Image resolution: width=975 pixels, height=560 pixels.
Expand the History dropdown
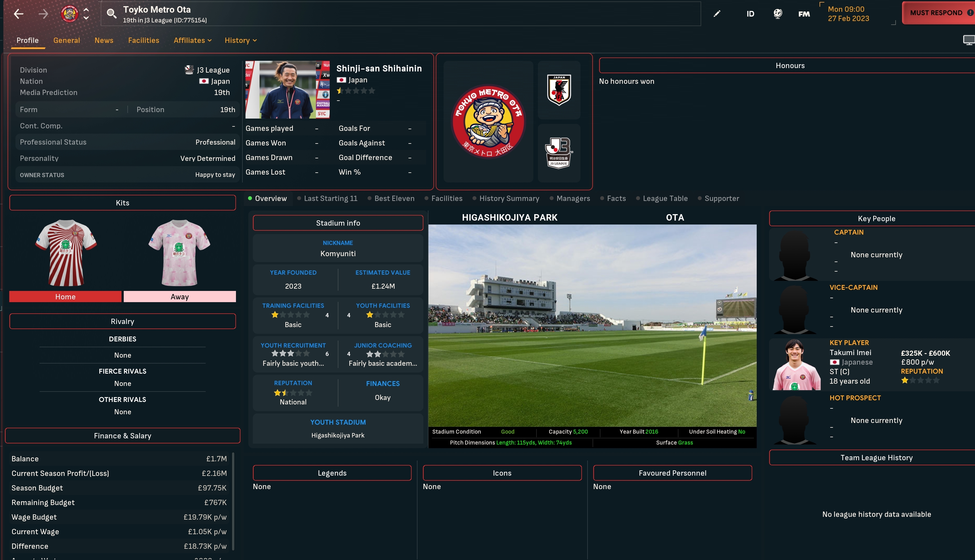pyautogui.click(x=240, y=40)
